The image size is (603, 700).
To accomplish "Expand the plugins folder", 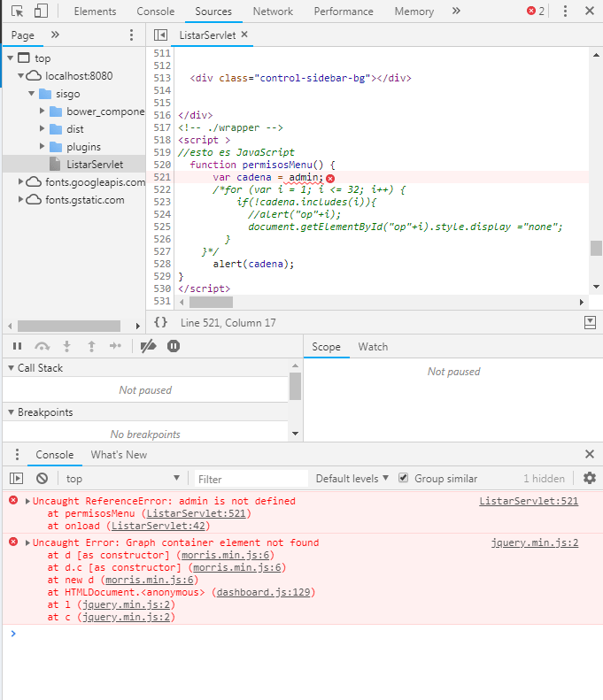I will [x=42, y=146].
